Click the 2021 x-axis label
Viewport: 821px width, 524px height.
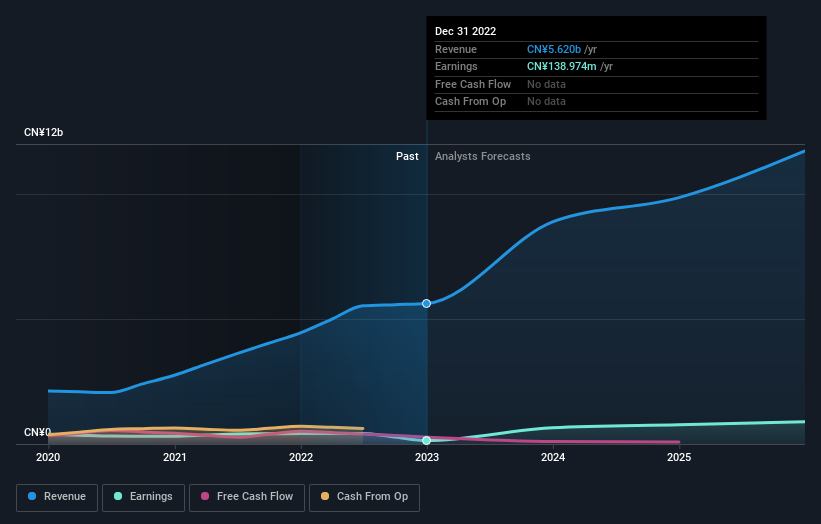174,458
